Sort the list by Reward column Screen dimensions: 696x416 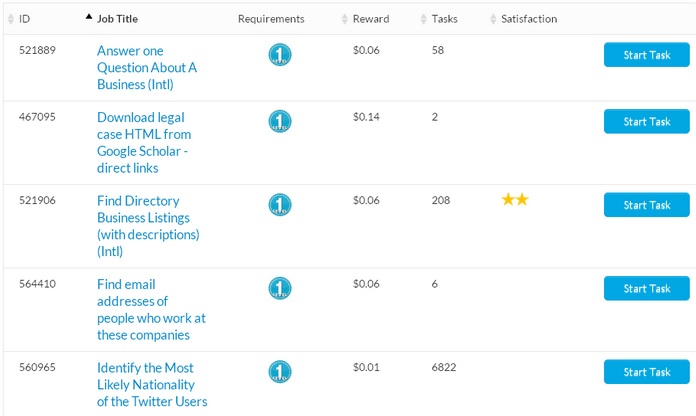click(x=371, y=19)
